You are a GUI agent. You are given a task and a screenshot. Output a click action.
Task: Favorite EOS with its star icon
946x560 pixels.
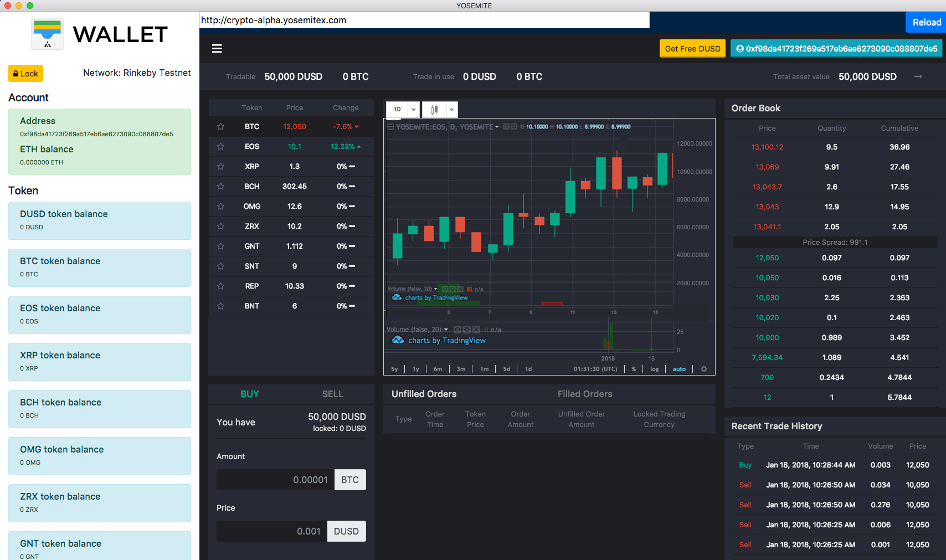click(x=220, y=147)
